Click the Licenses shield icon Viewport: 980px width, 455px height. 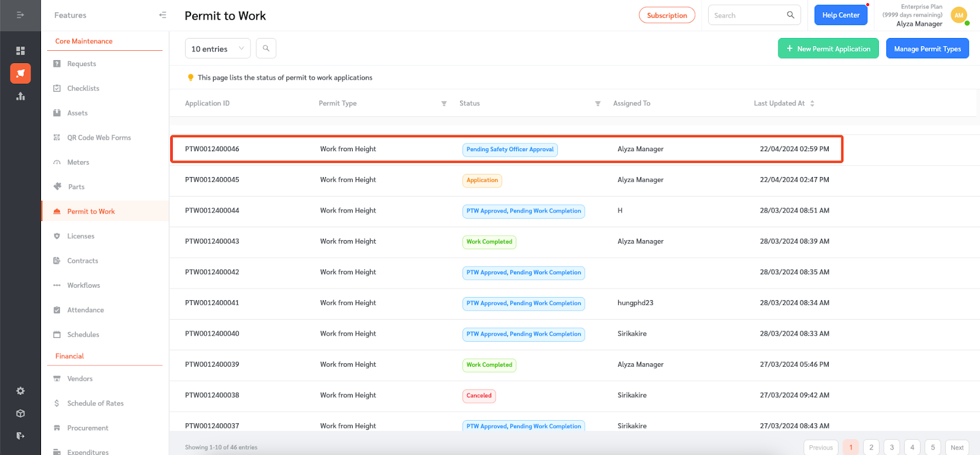point(57,236)
